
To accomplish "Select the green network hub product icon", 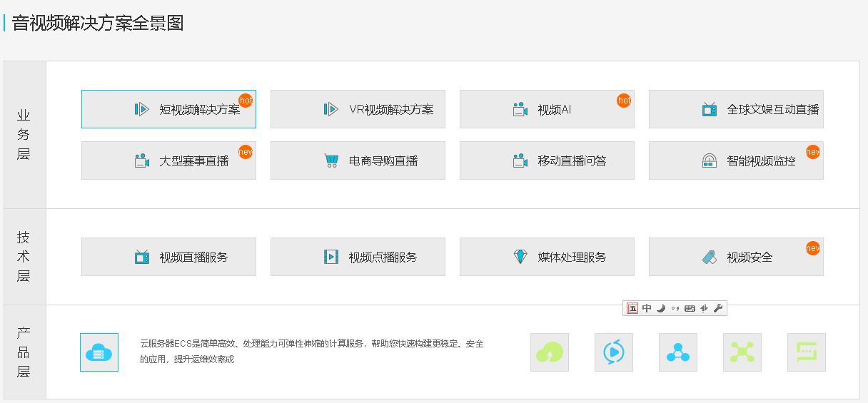I will pos(742,352).
